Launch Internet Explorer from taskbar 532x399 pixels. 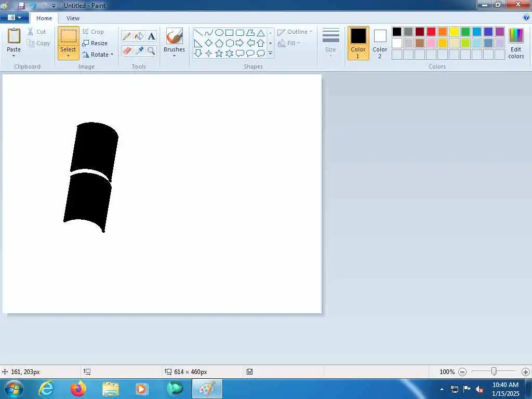46,389
